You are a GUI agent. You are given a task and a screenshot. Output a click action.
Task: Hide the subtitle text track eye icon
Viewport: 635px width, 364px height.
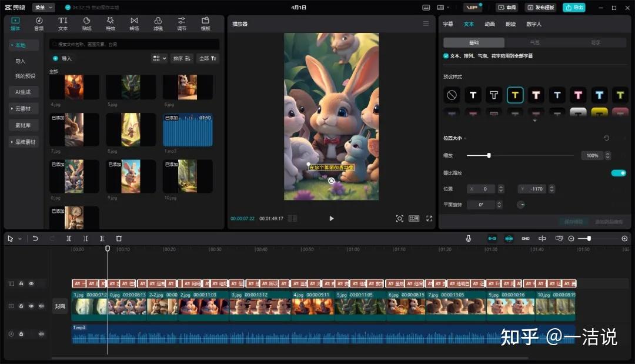[x=31, y=283]
